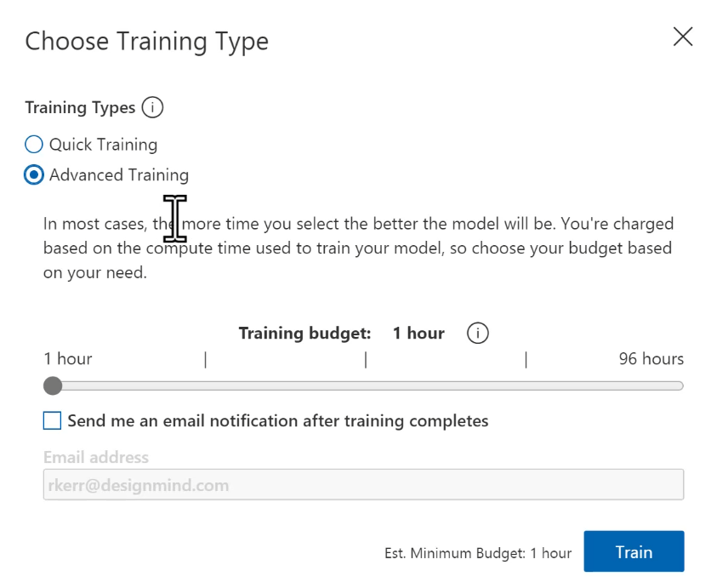Select the Advanced Training option

pos(34,175)
